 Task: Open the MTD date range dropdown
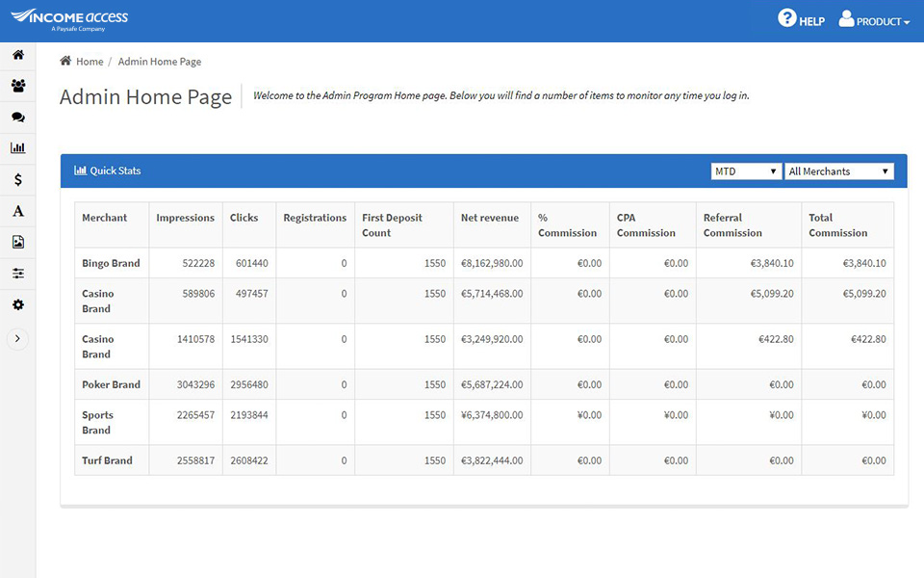click(x=746, y=171)
